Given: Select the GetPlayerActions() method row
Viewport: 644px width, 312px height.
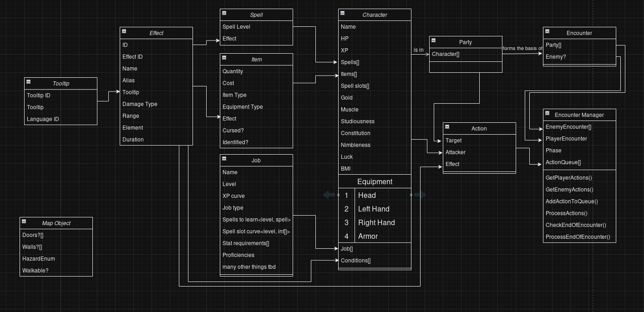Looking at the screenshot, I should 569,178.
